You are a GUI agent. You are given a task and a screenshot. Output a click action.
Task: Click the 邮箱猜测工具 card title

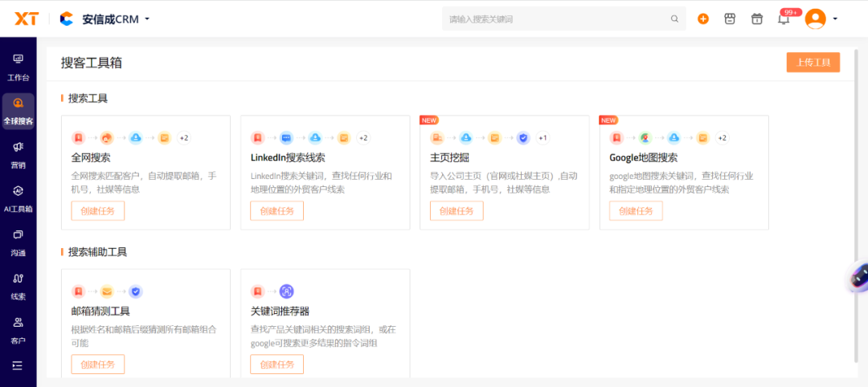pyautogui.click(x=100, y=312)
